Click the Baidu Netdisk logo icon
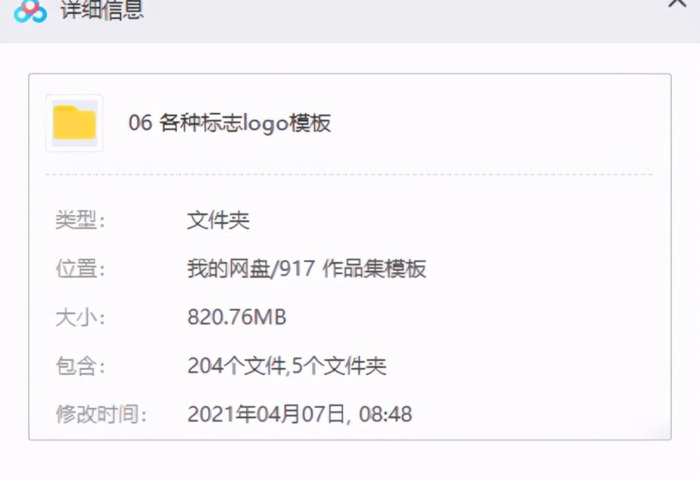 point(30,11)
